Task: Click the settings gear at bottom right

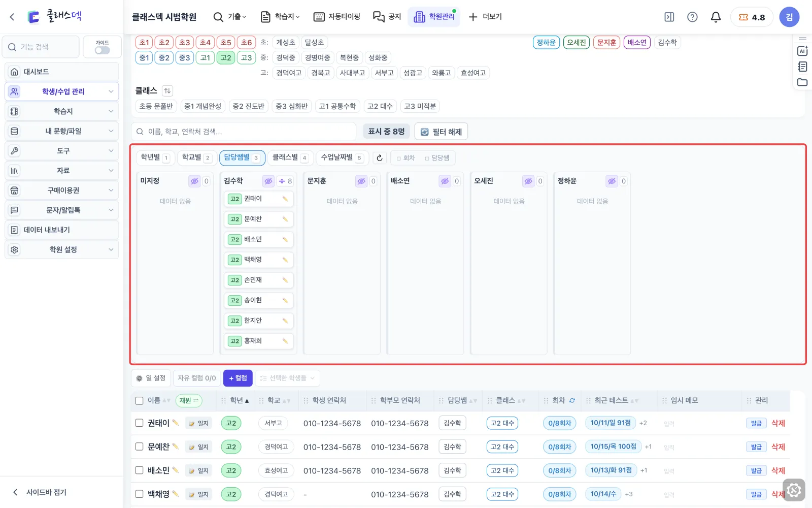Action: [794, 490]
